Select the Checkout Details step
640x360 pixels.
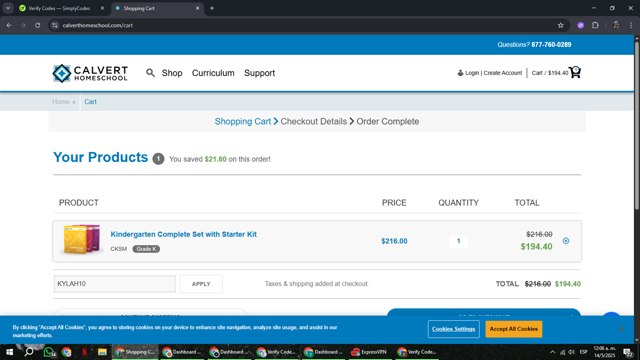tap(313, 122)
